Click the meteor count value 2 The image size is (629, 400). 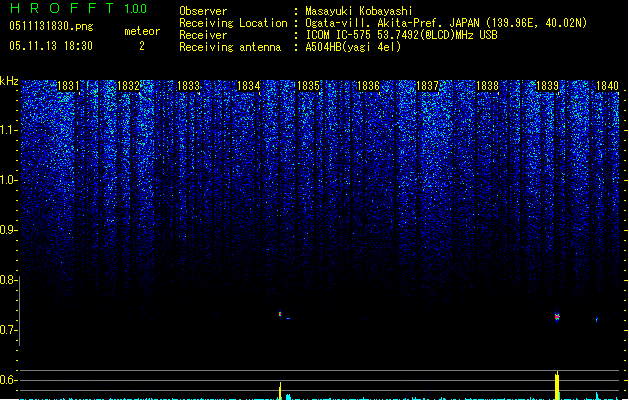[x=142, y=46]
